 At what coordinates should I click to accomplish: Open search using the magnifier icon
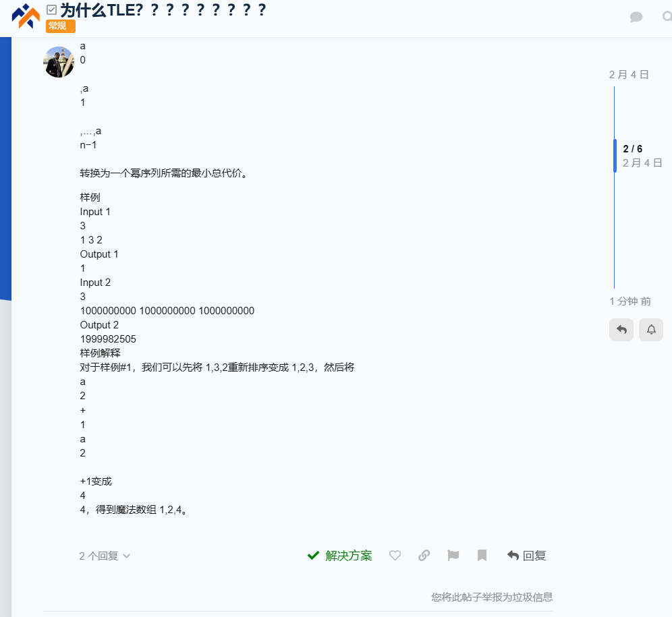pos(667,17)
